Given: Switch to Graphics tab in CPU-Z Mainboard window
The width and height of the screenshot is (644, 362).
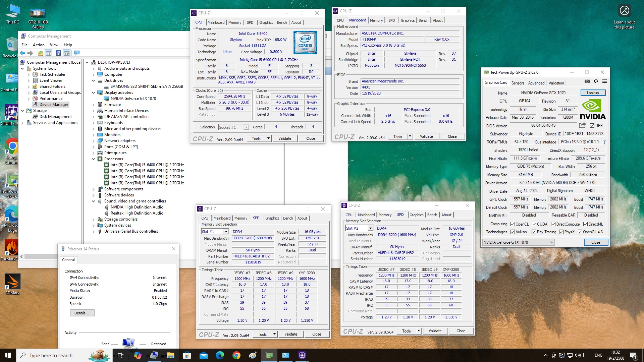Looking at the screenshot, I should [408, 20].
